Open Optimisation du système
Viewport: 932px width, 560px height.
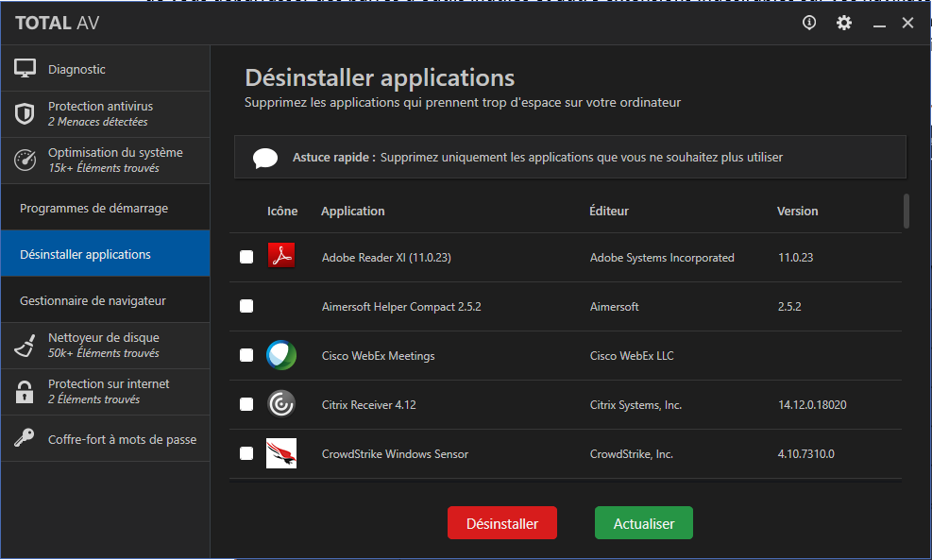105,161
